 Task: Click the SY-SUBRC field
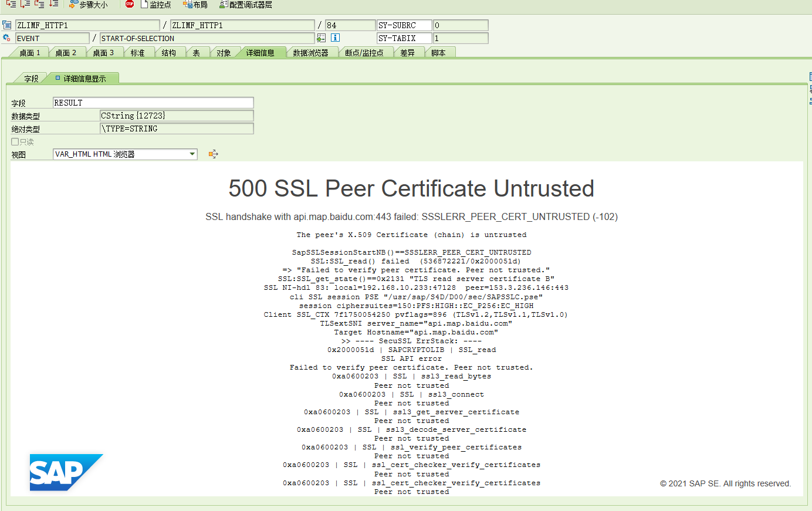(404, 25)
